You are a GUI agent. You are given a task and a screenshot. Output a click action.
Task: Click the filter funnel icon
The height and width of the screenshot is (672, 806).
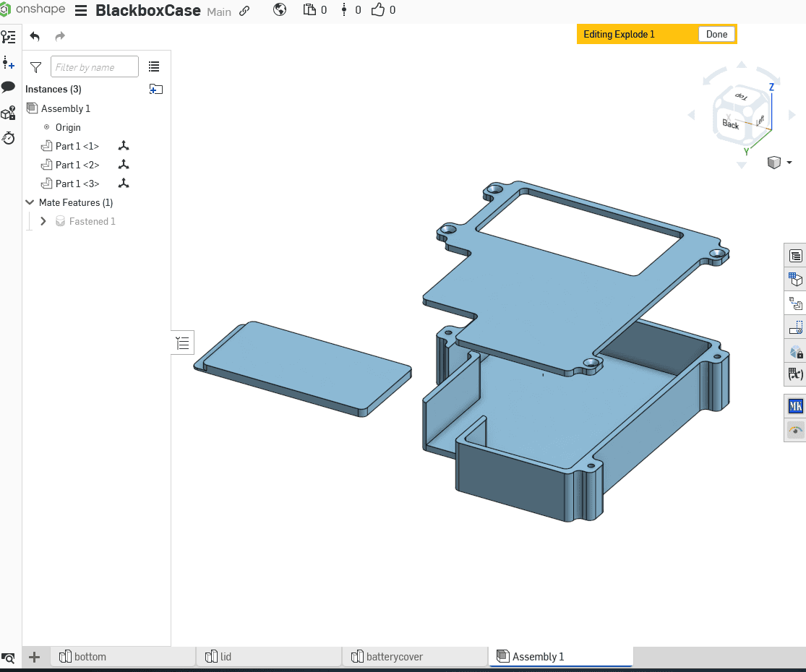coord(35,67)
